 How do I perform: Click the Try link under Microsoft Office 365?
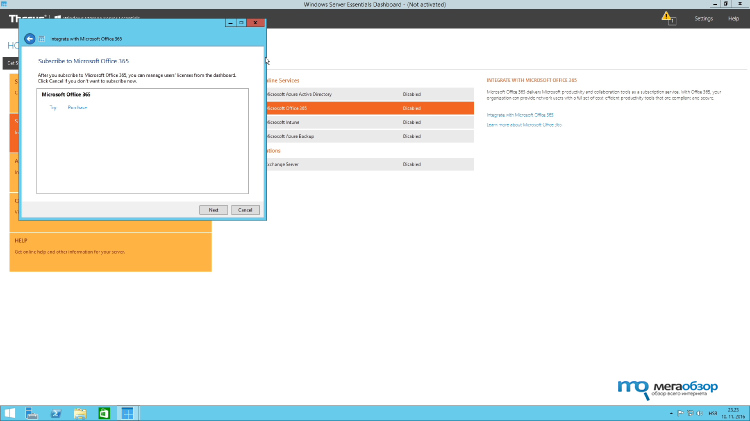[x=53, y=108]
